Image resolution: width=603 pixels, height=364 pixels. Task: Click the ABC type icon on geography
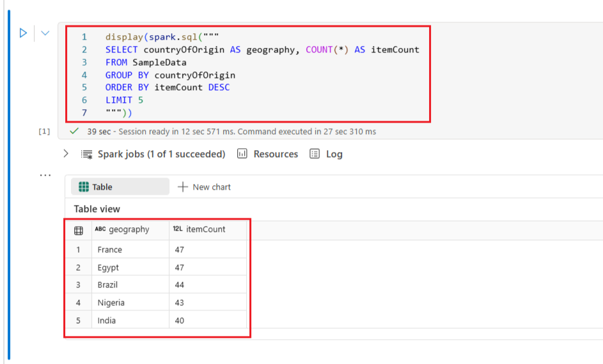[x=100, y=229]
